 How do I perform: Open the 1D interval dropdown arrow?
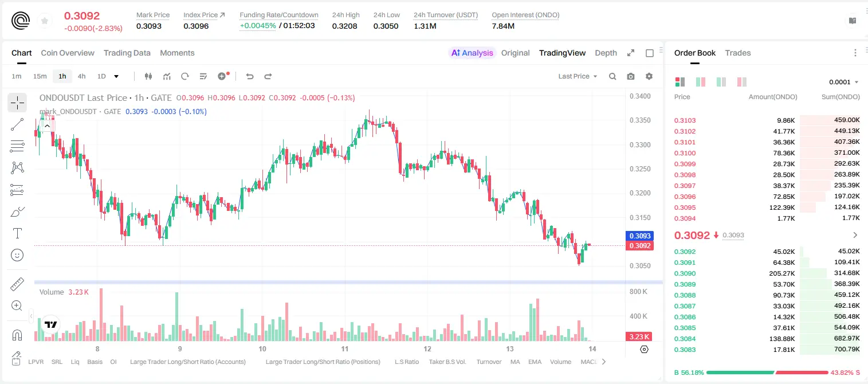(x=116, y=76)
